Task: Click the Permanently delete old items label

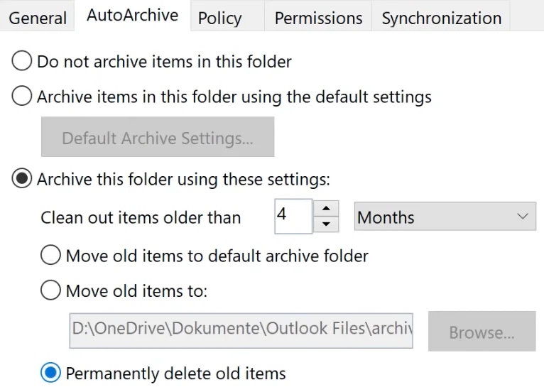Action: [176, 374]
